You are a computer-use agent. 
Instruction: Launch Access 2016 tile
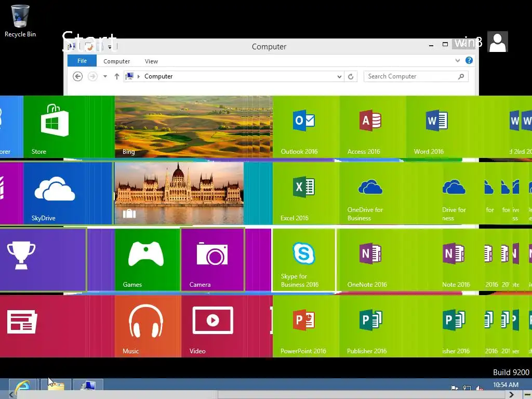[x=373, y=127]
